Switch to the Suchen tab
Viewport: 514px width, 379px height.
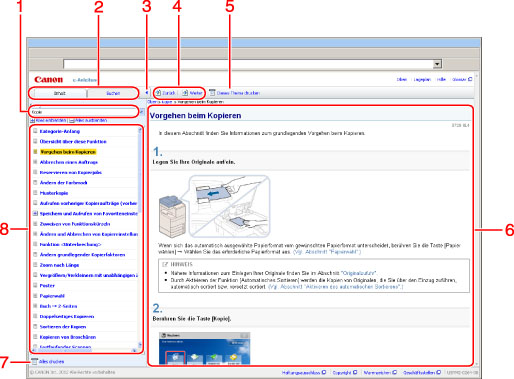click(x=113, y=93)
